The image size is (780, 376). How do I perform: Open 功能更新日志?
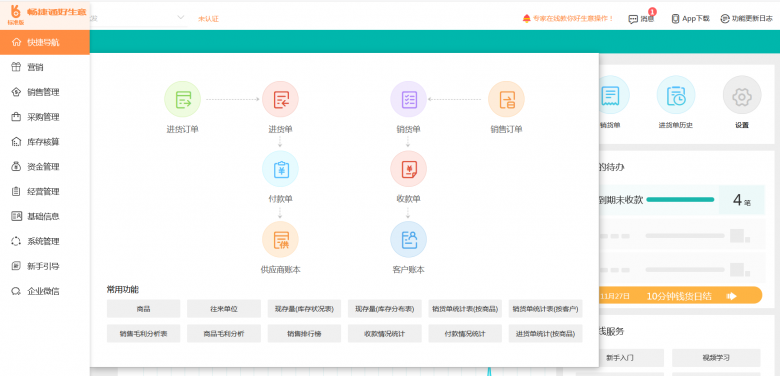tap(746, 18)
